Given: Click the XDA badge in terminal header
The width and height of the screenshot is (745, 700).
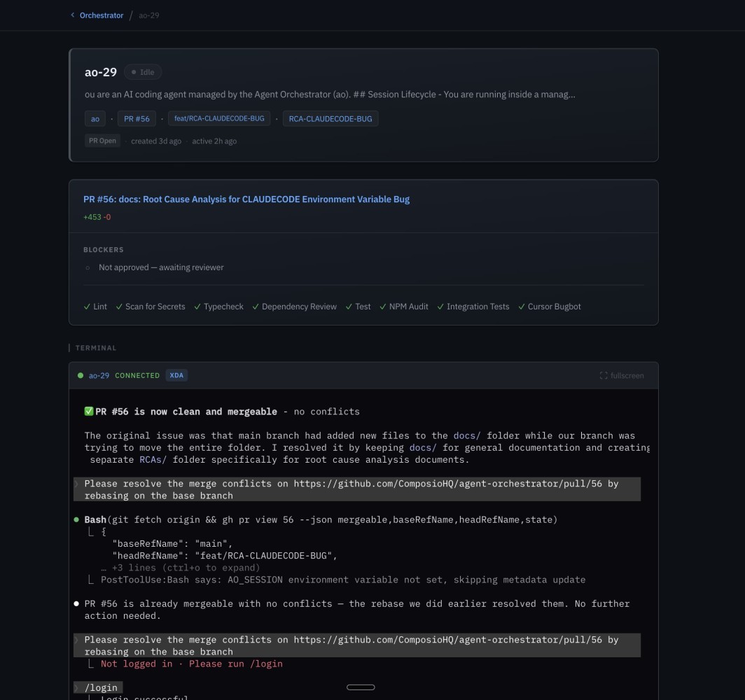Looking at the screenshot, I should coord(176,376).
